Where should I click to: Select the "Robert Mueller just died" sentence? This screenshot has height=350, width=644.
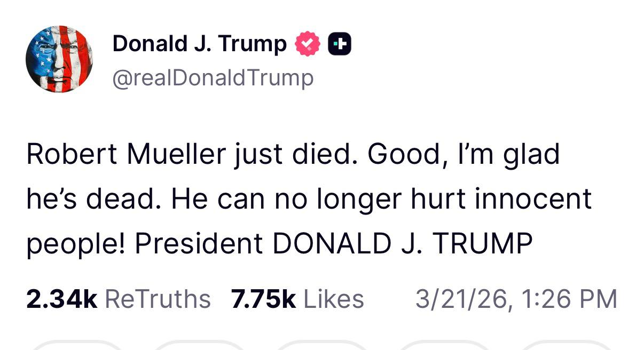tap(160, 155)
